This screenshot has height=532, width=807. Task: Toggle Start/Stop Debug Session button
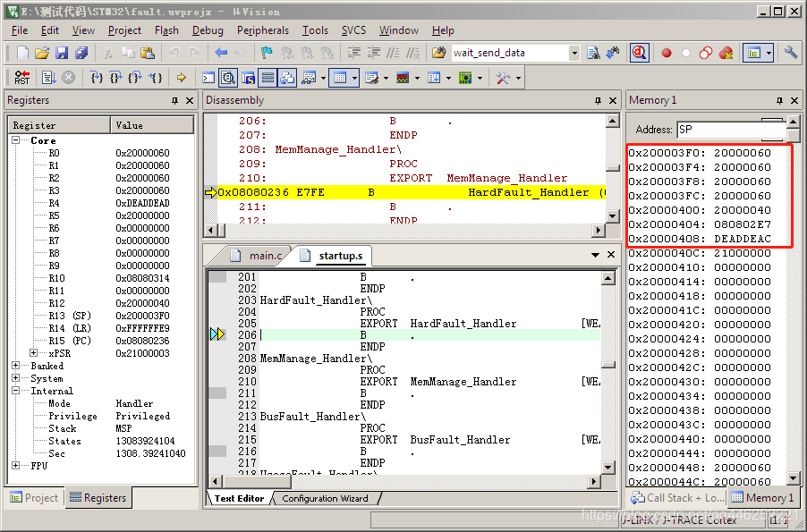point(639,53)
